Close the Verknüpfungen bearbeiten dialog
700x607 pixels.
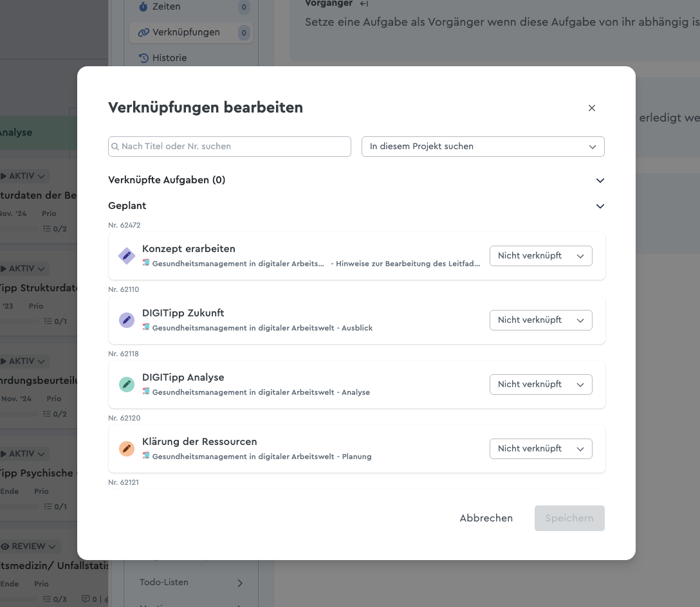point(592,108)
